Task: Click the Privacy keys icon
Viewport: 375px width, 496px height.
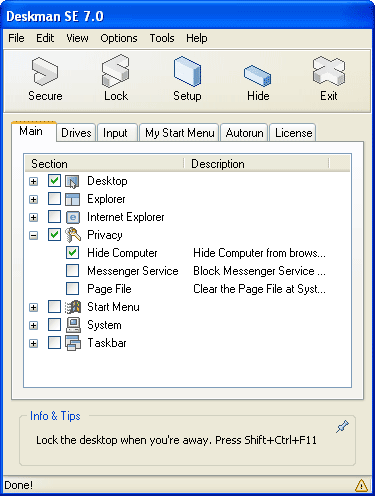Action: point(73,235)
